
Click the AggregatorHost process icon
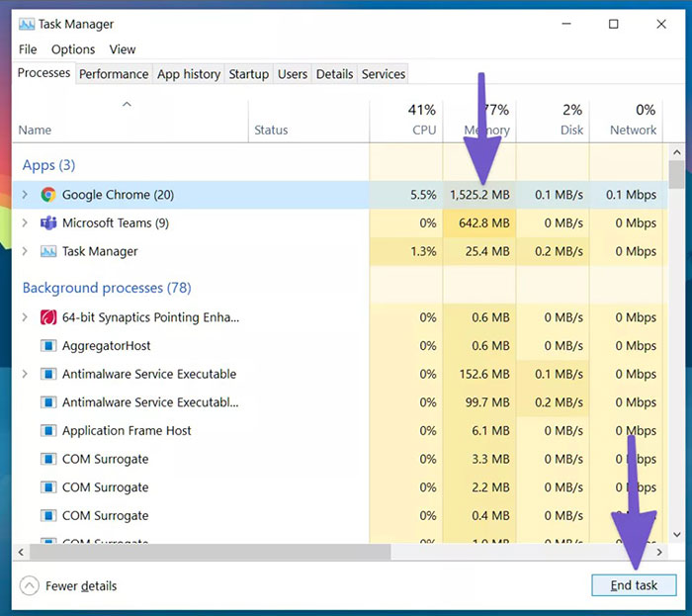pyautogui.click(x=48, y=346)
